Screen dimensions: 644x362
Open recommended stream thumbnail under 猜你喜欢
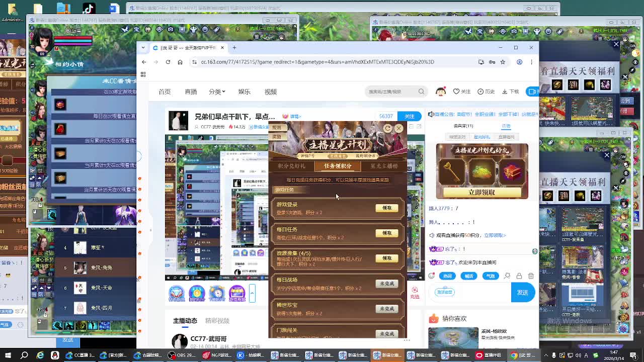click(453, 337)
